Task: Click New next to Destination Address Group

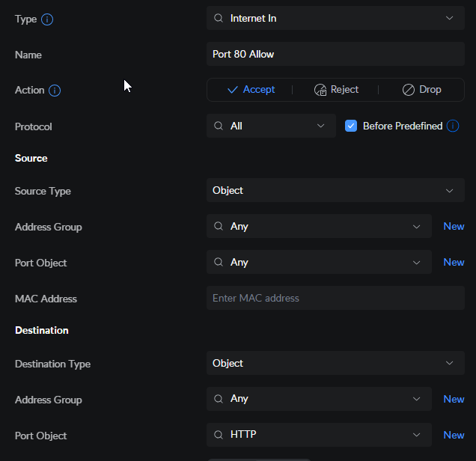Action: click(454, 399)
